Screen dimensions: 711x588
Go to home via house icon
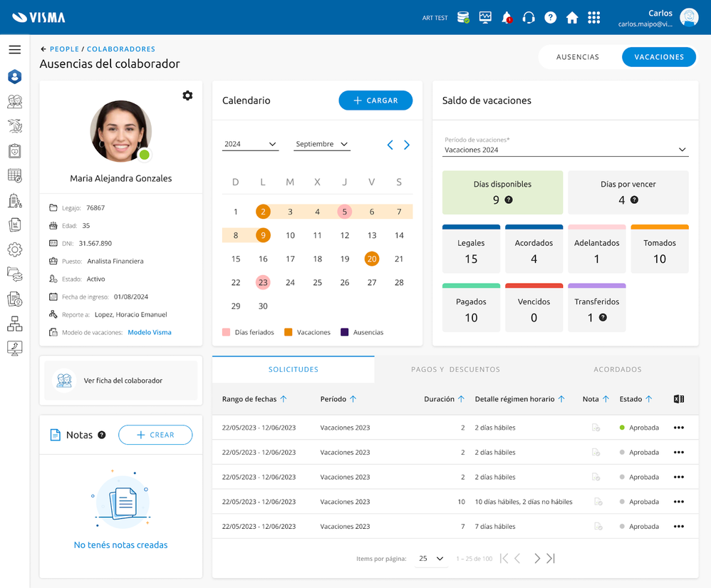[572, 18]
